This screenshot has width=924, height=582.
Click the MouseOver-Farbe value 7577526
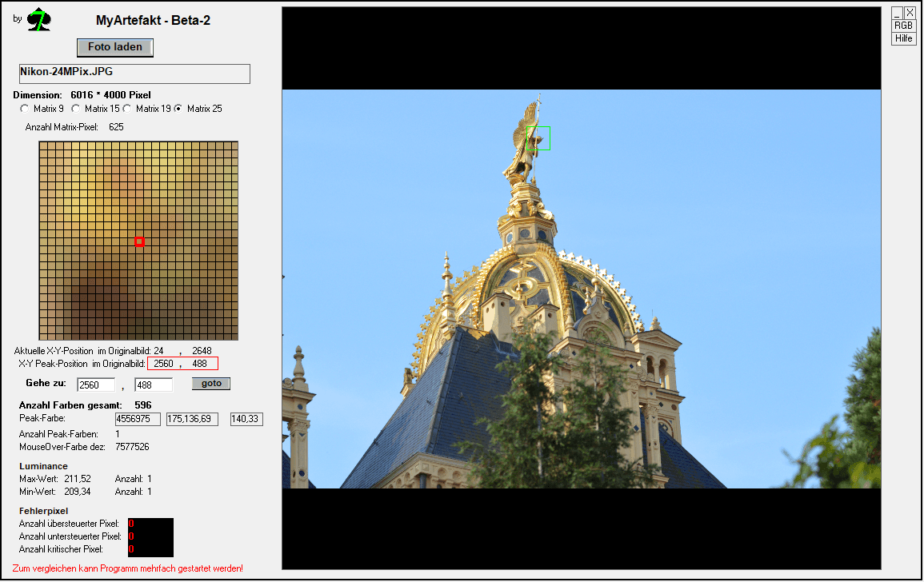click(133, 447)
